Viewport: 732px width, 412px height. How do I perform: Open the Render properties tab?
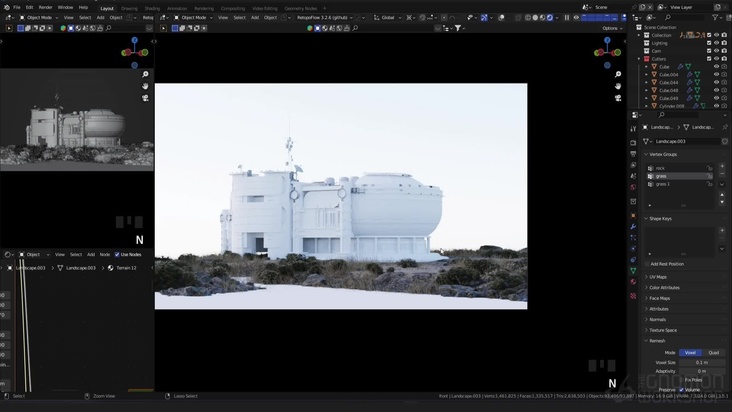(633, 143)
